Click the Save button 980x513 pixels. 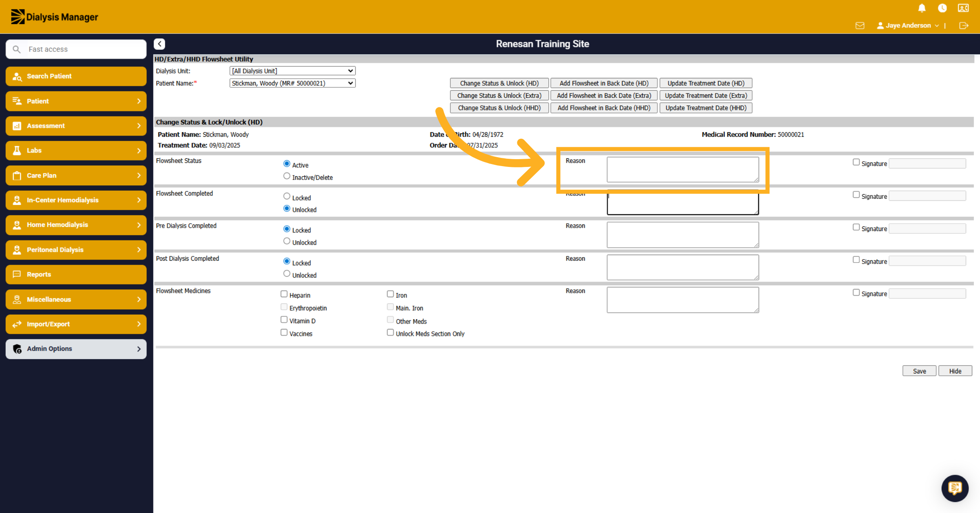(x=919, y=371)
